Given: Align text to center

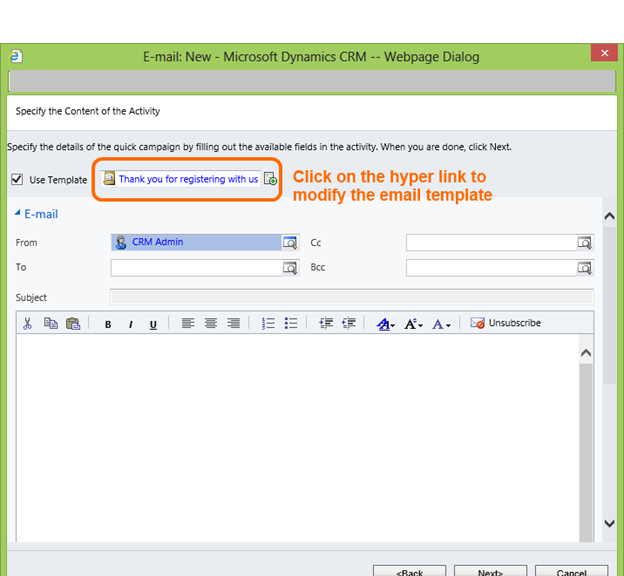Looking at the screenshot, I should coord(211,324).
